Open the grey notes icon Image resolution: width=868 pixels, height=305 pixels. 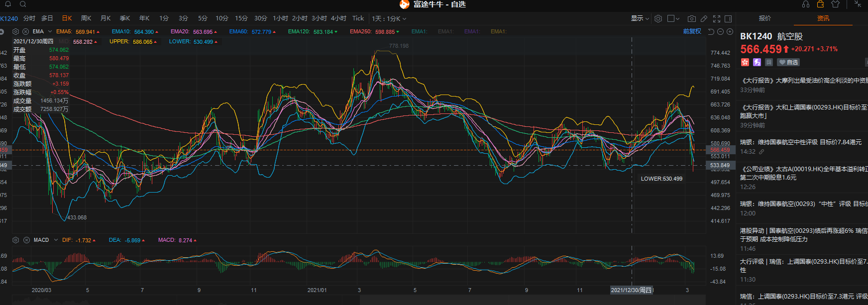[769, 62]
